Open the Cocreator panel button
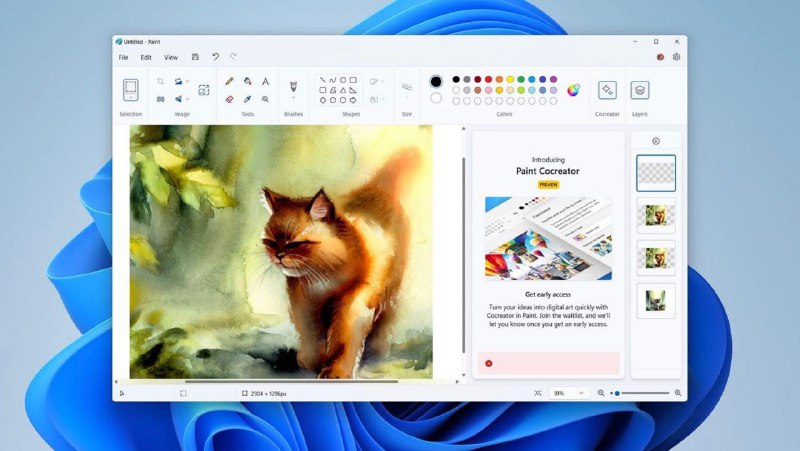The height and width of the screenshot is (451, 800). coord(607,90)
